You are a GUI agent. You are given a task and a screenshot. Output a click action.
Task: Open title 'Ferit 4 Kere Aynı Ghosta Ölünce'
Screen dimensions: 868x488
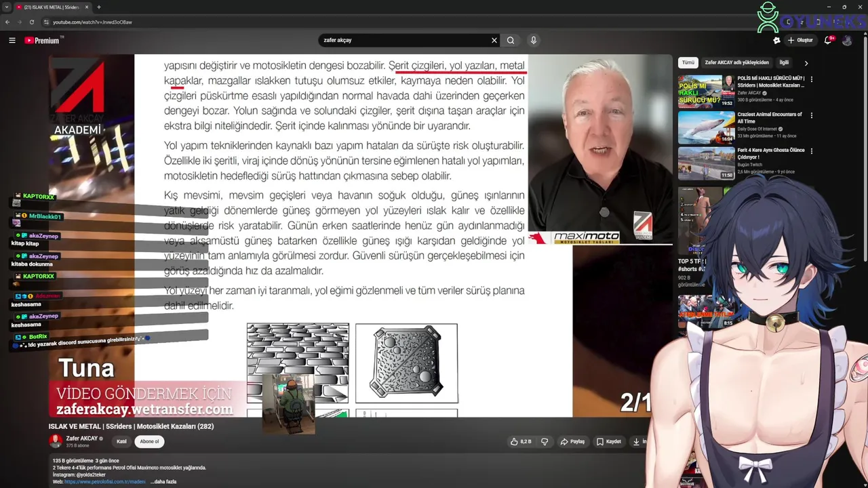tap(771, 153)
